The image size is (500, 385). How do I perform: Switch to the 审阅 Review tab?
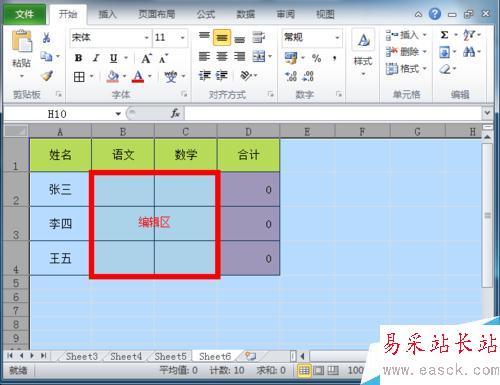(x=285, y=14)
